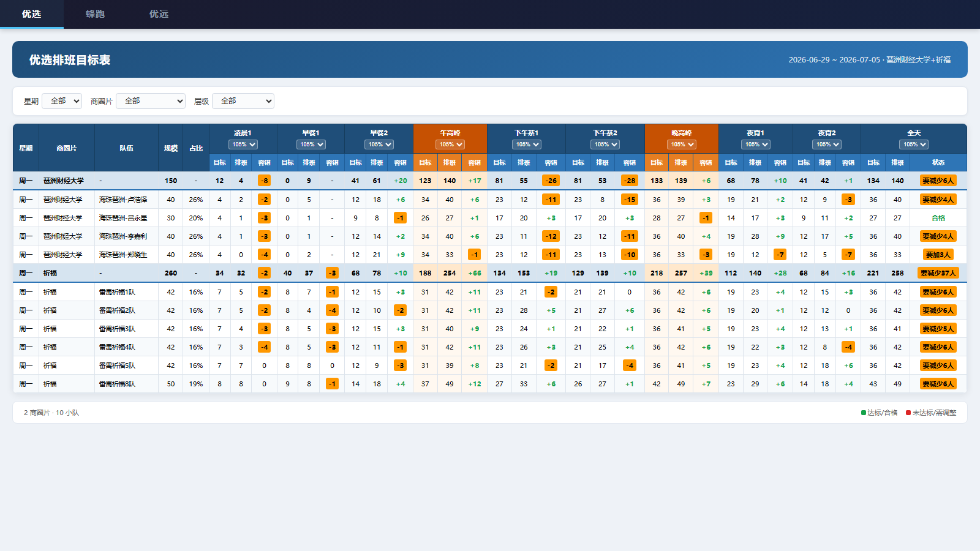The width and height of the screenshot is (980, 551).
Task: Open the 105% dropdown under 全天
Action: pyautogui.click(x=914, y=144)
